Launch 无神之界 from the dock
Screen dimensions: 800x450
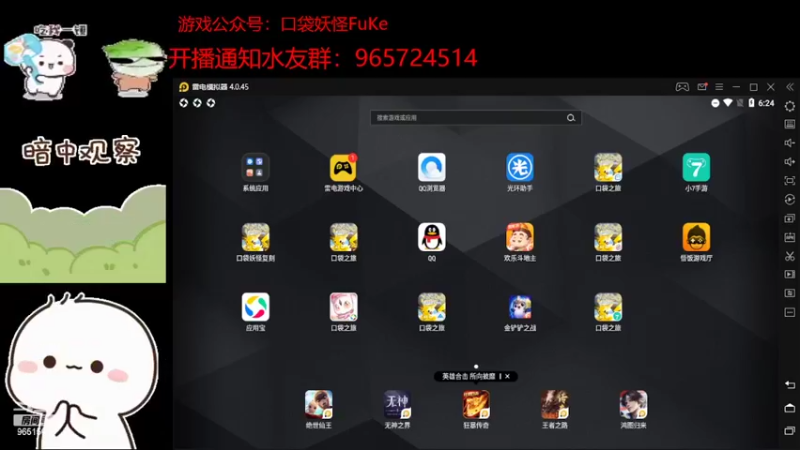[x=397, y=404]
